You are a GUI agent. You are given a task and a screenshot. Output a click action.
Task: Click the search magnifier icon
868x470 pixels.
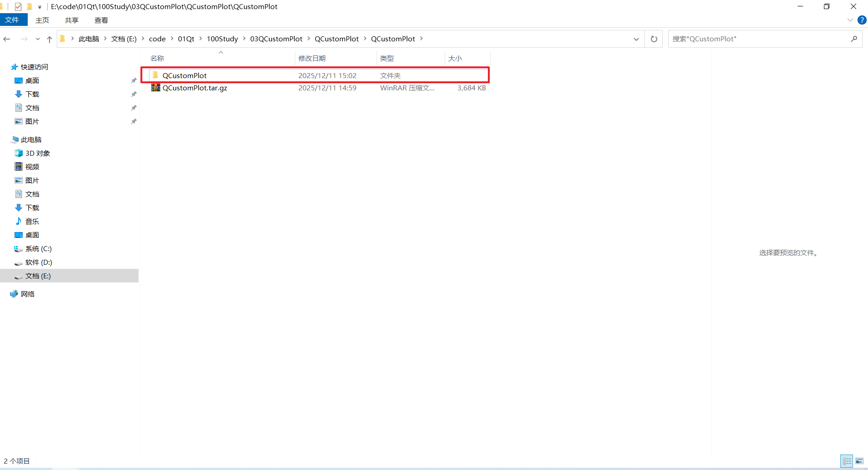pyautogui.click(x=854, y=39)
